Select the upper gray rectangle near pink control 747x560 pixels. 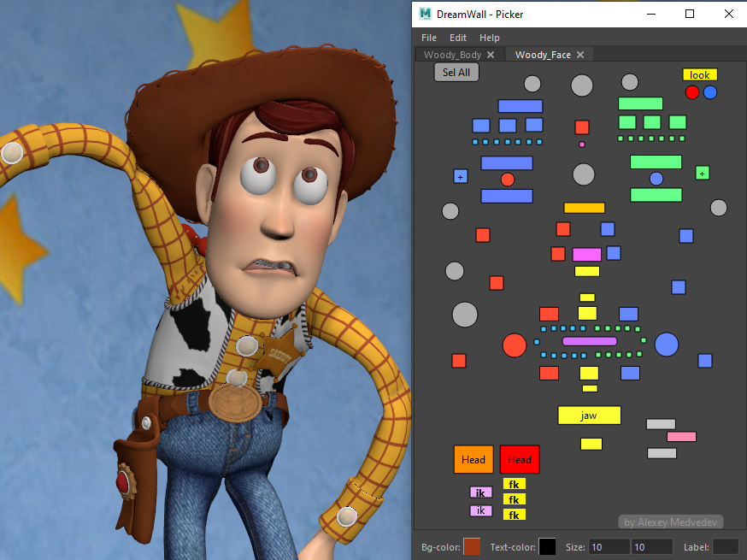pos(661,424)
